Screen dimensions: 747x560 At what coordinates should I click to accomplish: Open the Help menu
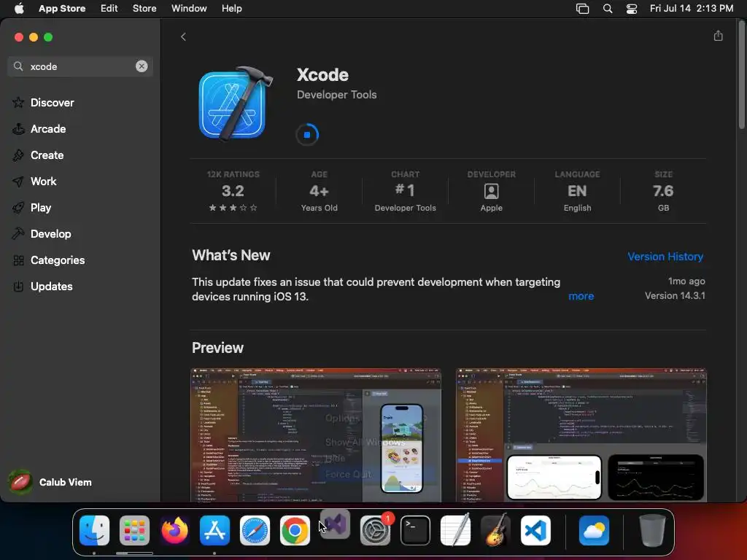(x=231, y=8)
